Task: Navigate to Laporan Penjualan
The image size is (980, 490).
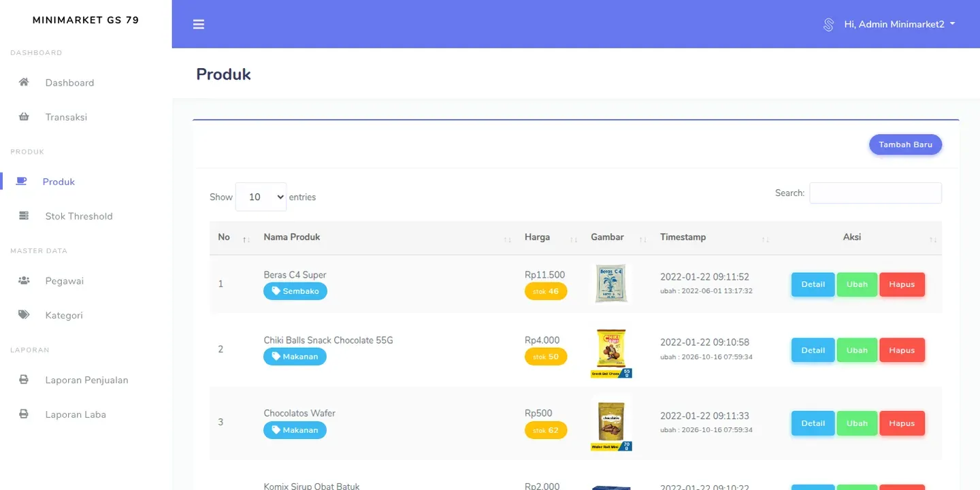Action: coord(86,380)
